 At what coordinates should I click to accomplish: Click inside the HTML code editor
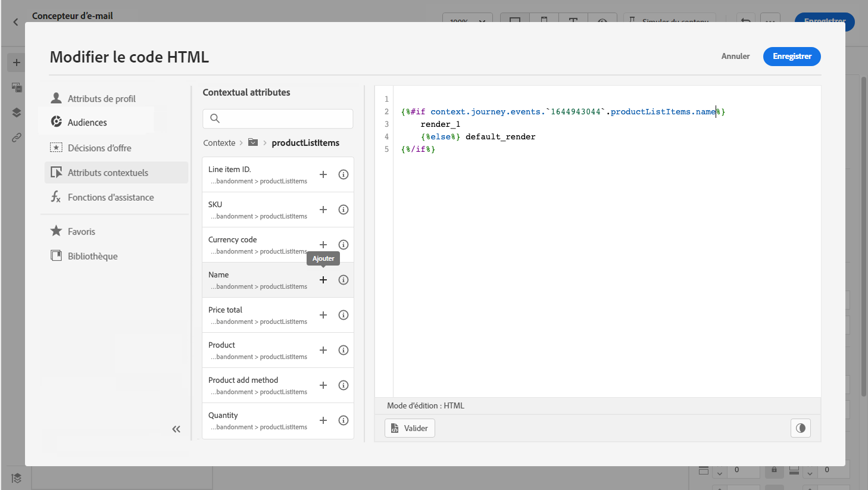point(607,241)
